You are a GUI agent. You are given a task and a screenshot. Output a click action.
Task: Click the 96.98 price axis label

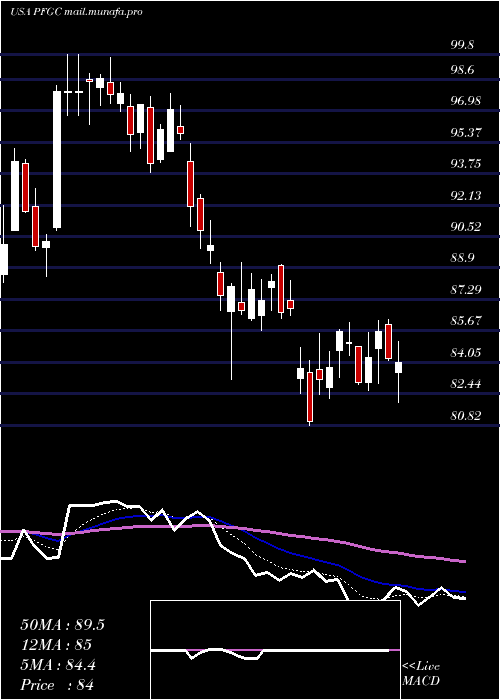click(466, 101)
